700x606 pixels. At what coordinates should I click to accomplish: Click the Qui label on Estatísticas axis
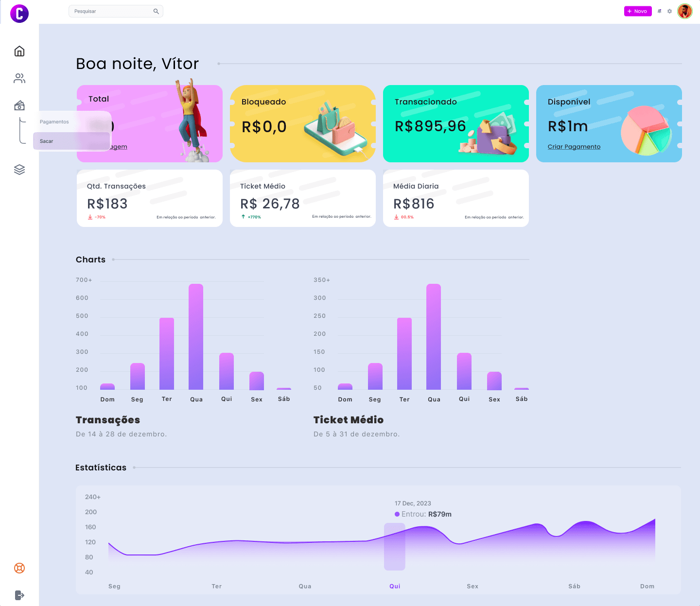pos(395,586)
